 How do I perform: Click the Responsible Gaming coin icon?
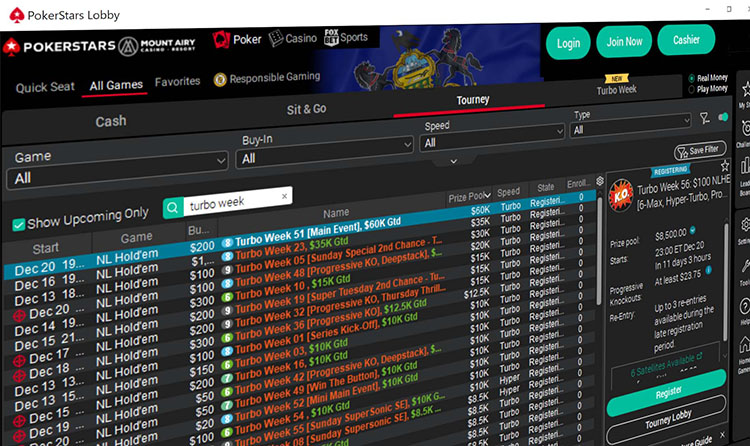click(x=218, y=80)
